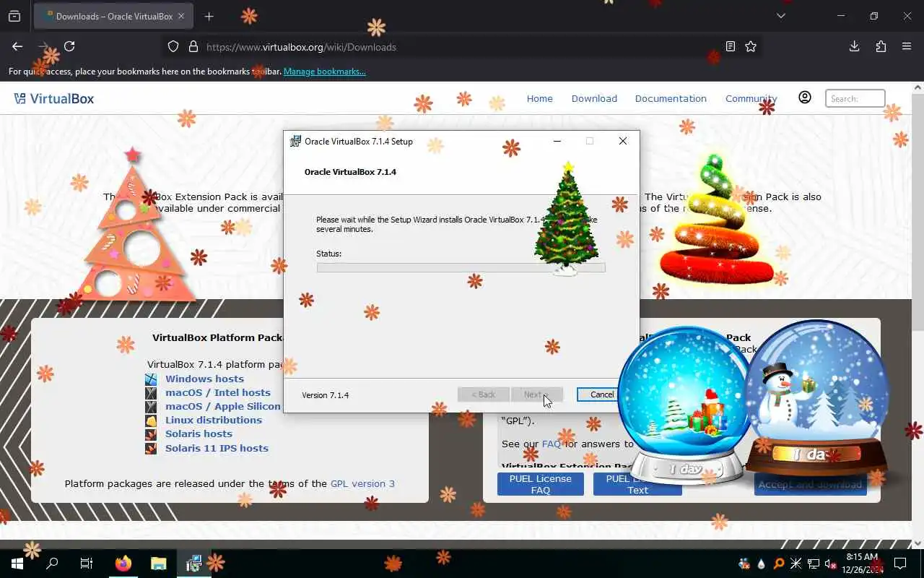Click the installer title bar icon
The image size is (924, 578).
(x=295, y=141)
